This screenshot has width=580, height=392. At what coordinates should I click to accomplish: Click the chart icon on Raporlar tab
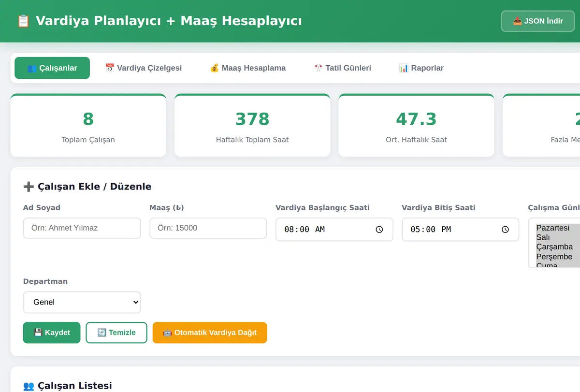pos(404,68)
